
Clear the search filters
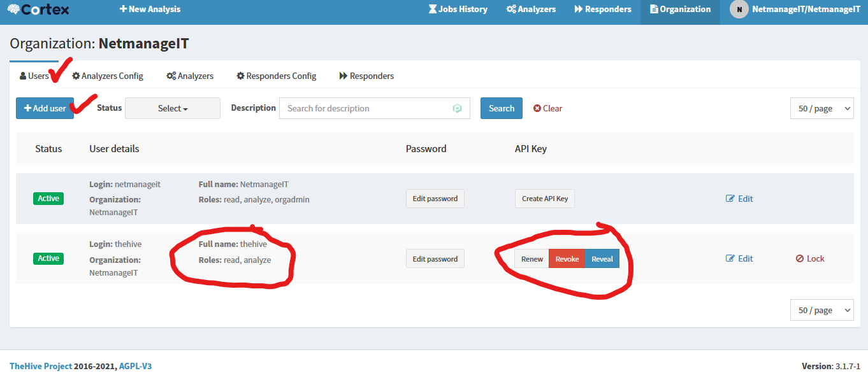547,108
